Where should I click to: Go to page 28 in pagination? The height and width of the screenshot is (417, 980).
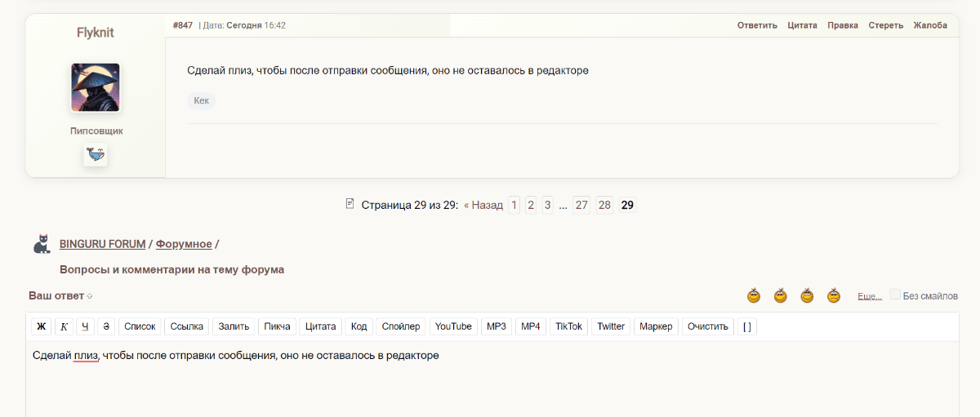click(604, 205)
